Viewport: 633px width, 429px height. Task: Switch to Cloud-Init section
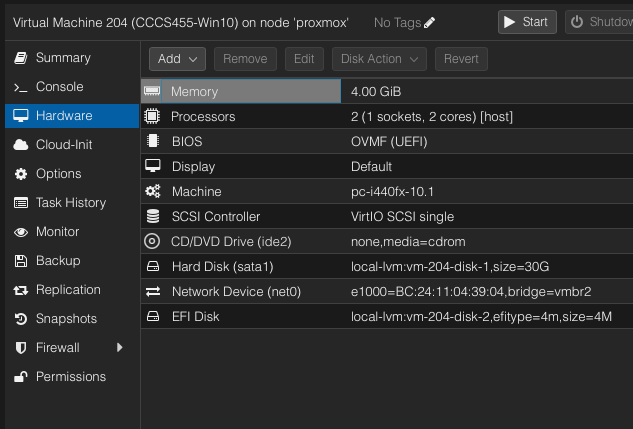[x=72, y=145]
